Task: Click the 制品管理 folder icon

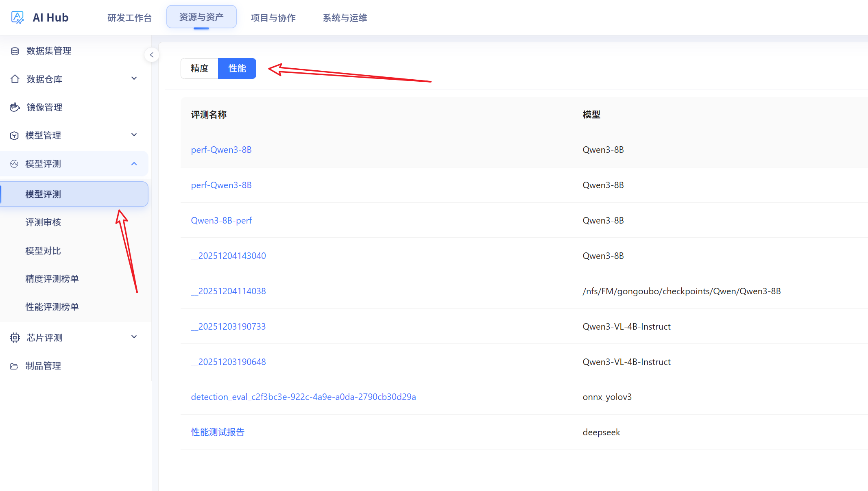Action: coord(14,366)
